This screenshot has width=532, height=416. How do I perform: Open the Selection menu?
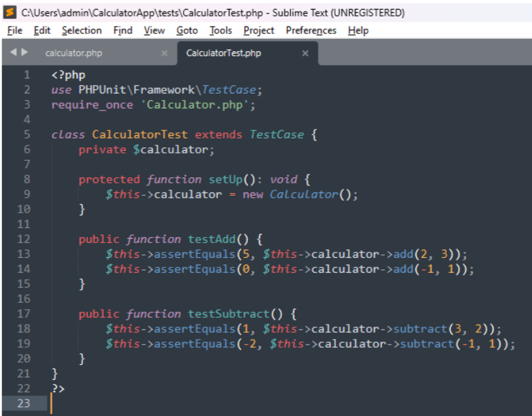coord(82,30)
